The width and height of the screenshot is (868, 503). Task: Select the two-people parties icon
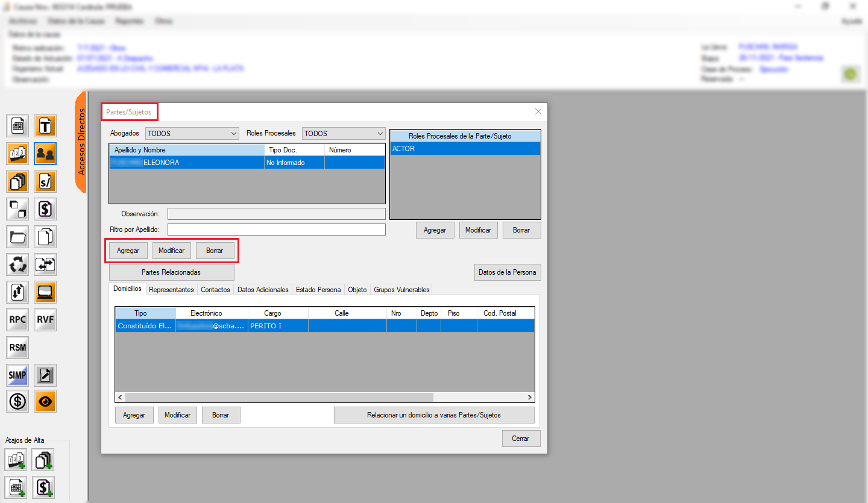click(x=45, y=154)
